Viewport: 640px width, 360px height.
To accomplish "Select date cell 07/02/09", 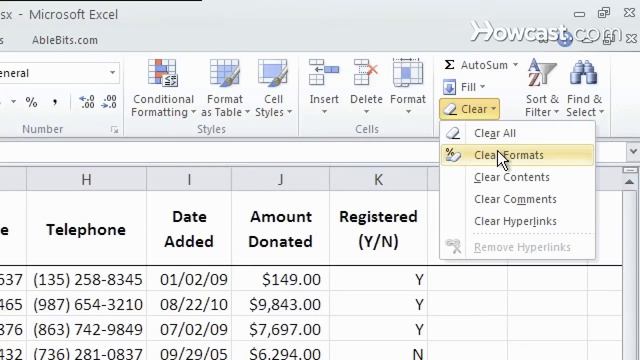I will pyautogui.click(x=189, y=329).
